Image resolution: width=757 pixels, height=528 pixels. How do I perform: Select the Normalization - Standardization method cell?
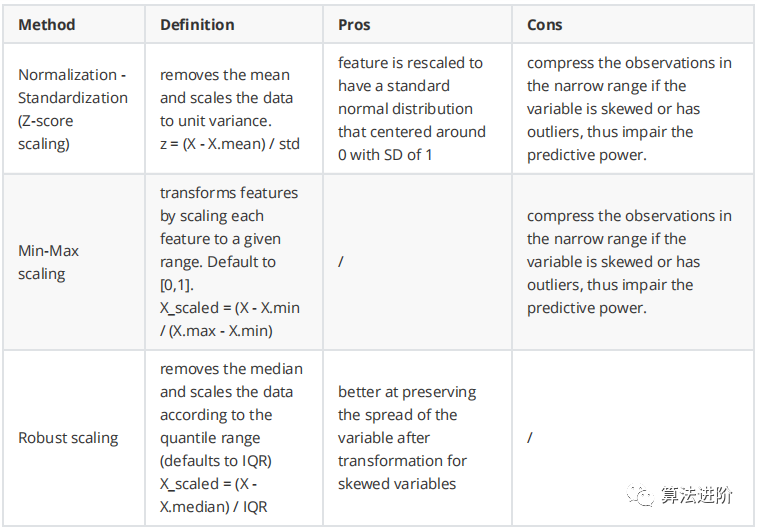[73, 109]
